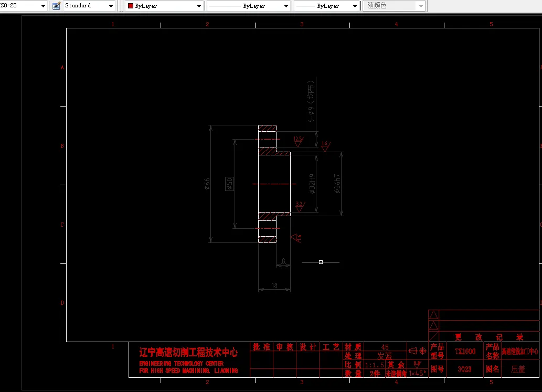Open the color control ByLayer dropdown
The image size is (542, 392).
click(x=164, y=6)
